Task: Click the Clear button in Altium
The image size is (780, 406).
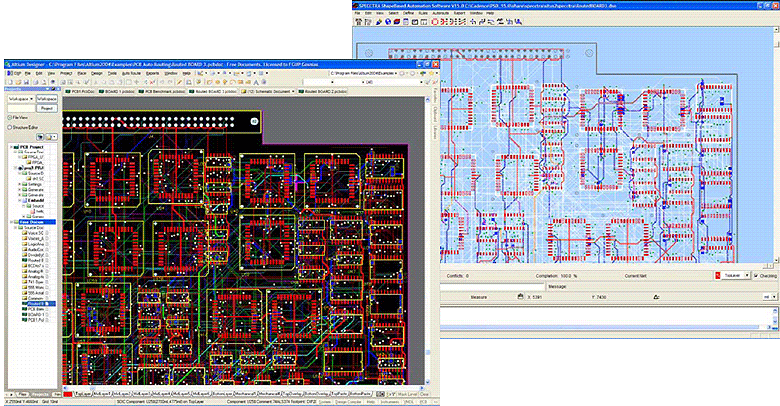Action: click(x=423, y=394)
